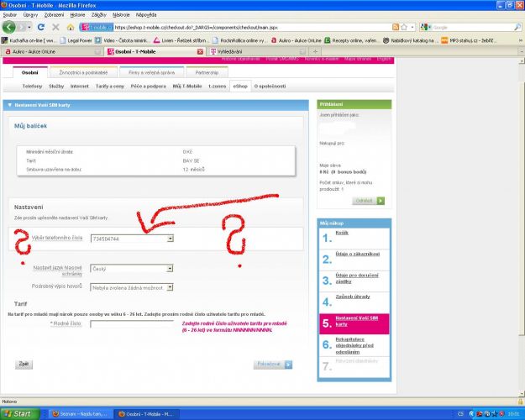
Task: Click the browser URL address field
Action: point(252,28)
